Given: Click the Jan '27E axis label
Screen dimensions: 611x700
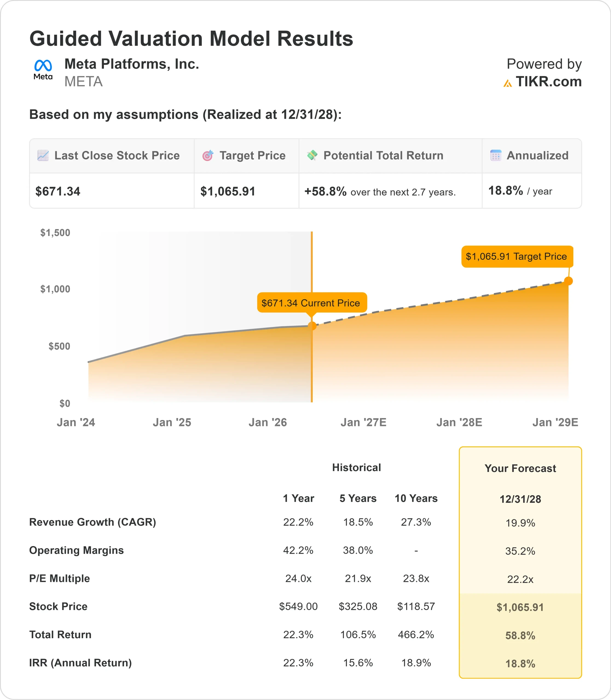Looking at the screenshot, I should (363, 422).
